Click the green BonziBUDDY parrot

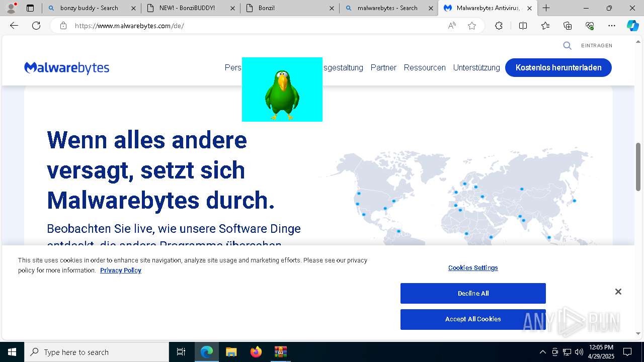click(x=282, y=95)
